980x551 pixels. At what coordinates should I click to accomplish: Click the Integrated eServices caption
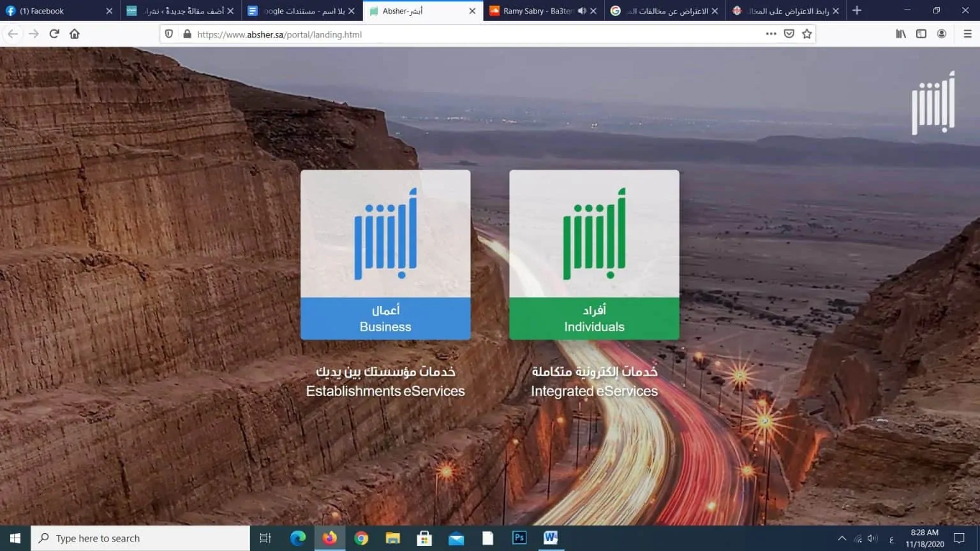pos(594,391)
